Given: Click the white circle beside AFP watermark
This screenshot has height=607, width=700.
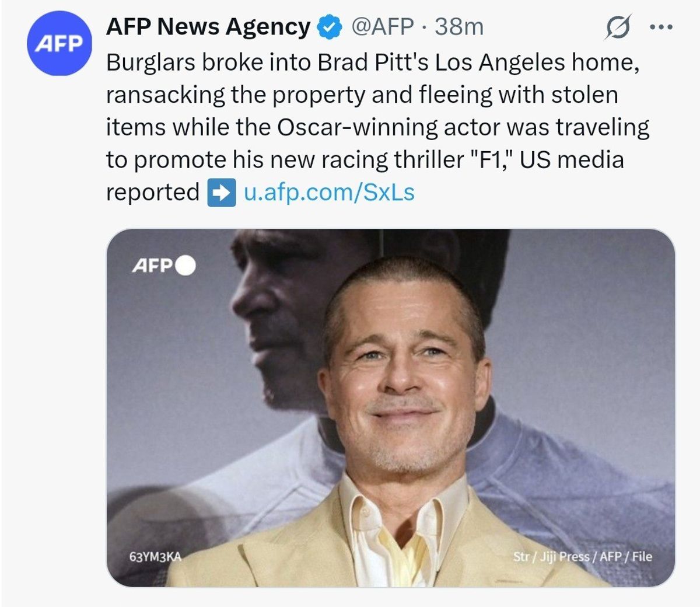Looking at the screenshot, I should tap(185, 266).
